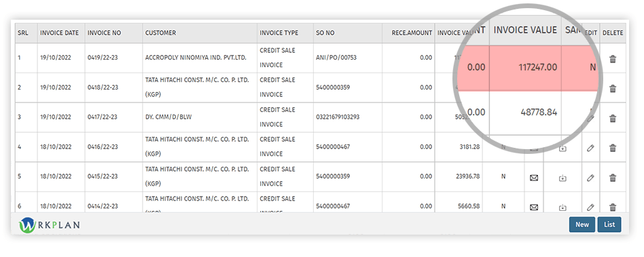Delete invoice 0418/22-23 using trash icon

612,89
